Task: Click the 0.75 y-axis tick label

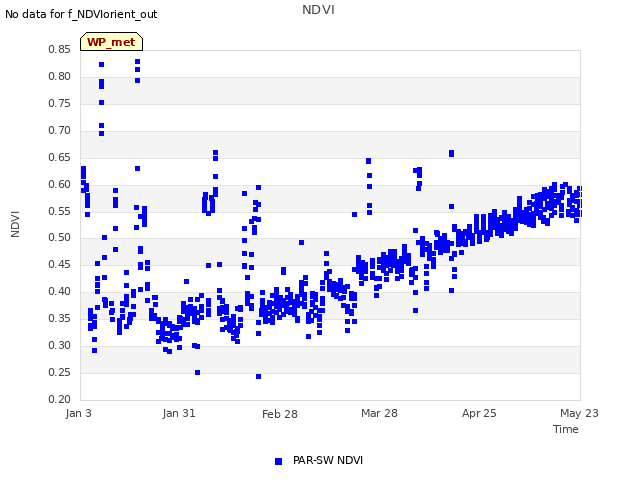Action: click(x=60, y=103)
